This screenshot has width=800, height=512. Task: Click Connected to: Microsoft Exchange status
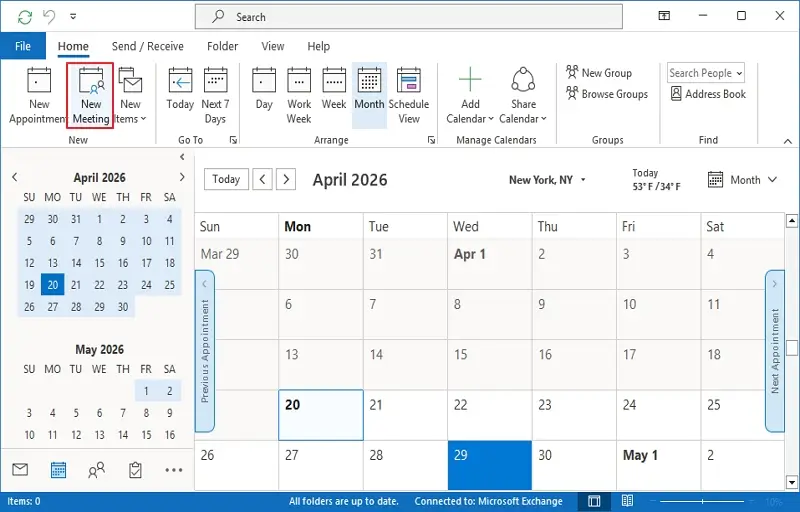point(488,501)
